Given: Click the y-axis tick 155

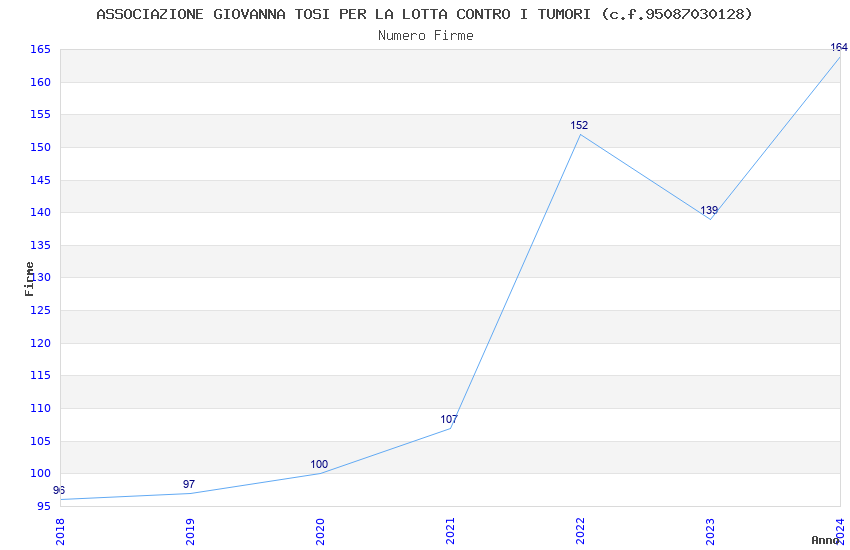Looking at the screenshot, I should 40,114.
